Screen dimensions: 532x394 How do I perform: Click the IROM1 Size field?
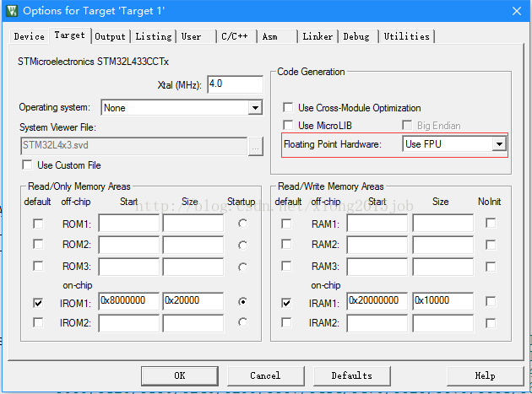pyautogui.click(x=193, y=301)
